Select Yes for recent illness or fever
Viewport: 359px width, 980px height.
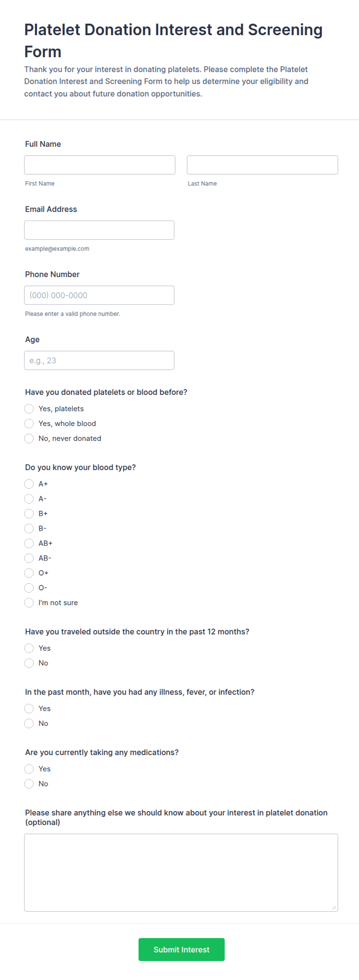click(29, 708)
